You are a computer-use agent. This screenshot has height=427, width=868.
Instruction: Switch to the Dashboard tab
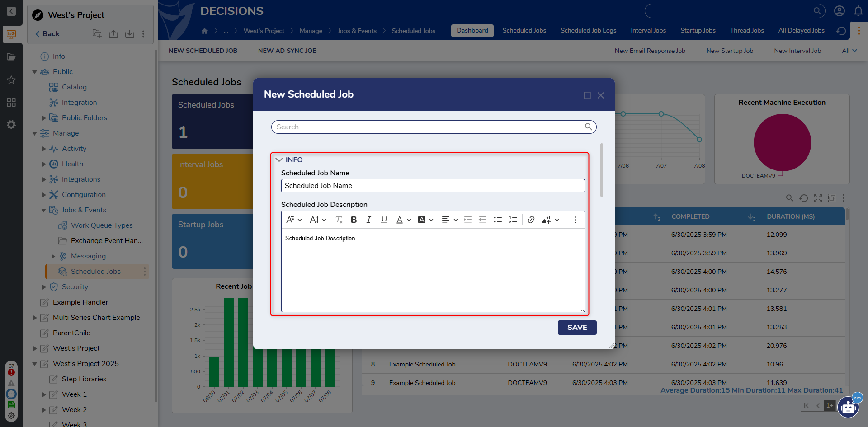tap(472, 30)
